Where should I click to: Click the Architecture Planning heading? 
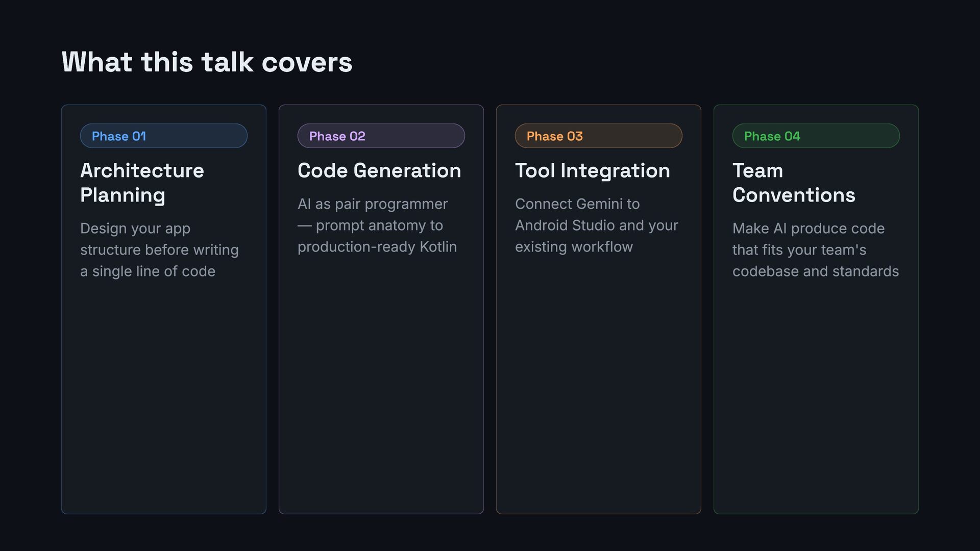142,183
